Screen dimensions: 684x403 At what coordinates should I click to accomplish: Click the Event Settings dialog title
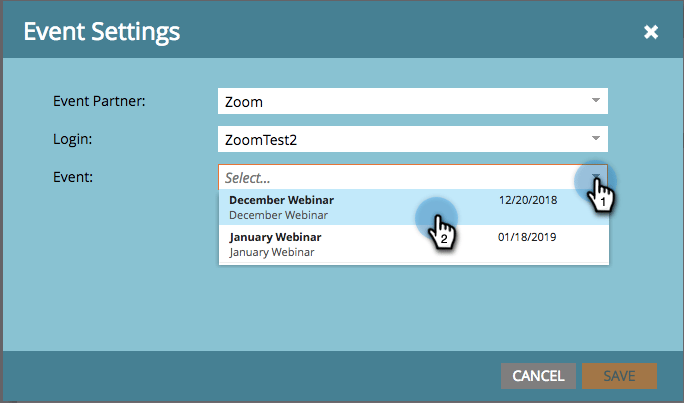coord(102,32)
